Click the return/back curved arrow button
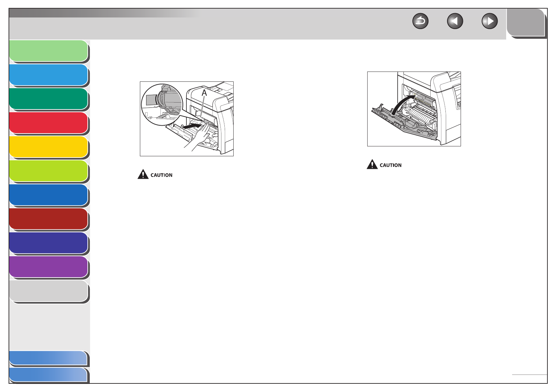The height and width of the screenshot is (392, 555). click(x=420, y=21)
